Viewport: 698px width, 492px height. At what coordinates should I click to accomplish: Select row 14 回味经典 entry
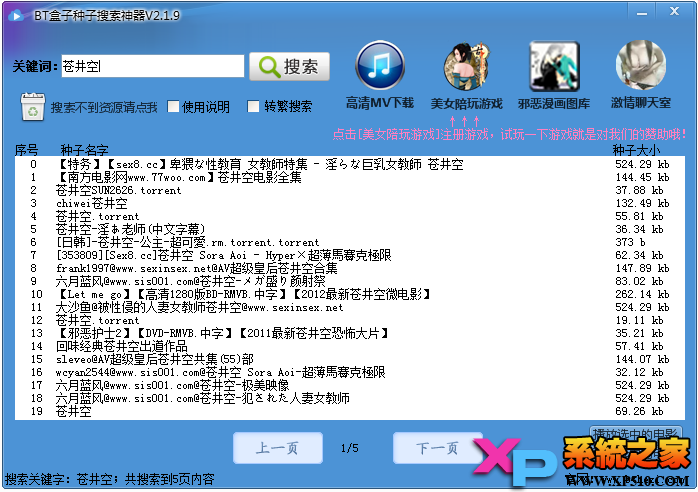pyautogui.click(x=350, y=346)
